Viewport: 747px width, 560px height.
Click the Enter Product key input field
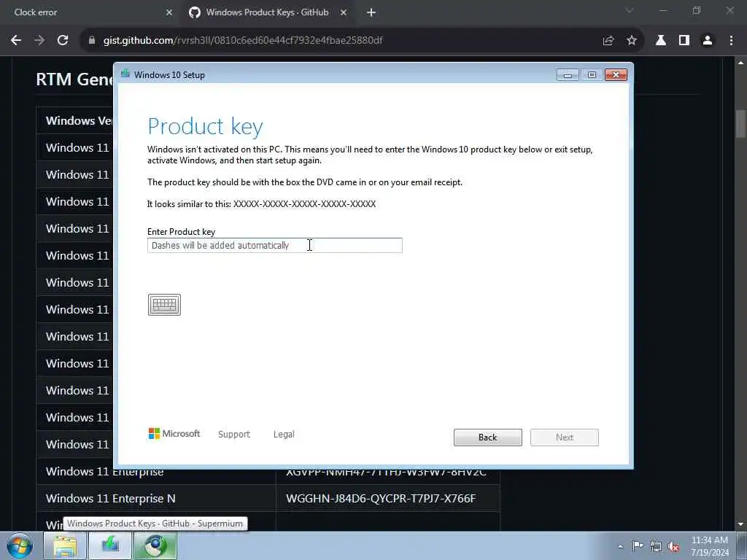click(x=275, y=245)
